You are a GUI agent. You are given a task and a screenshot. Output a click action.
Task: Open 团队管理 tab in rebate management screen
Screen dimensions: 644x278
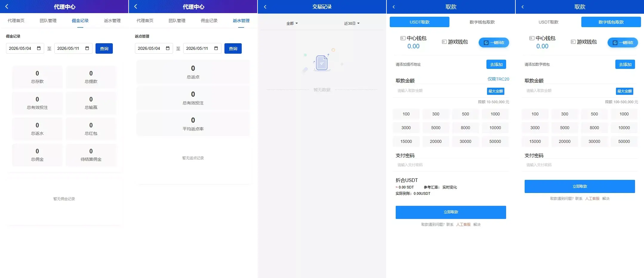[x=177, y=21]
